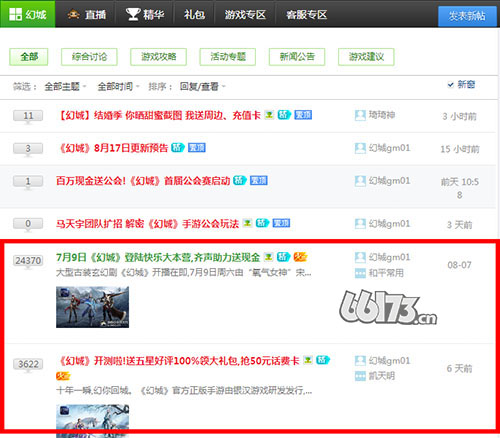Click the image icon on 马天宇团队扩招 thread

click(247, 223)
